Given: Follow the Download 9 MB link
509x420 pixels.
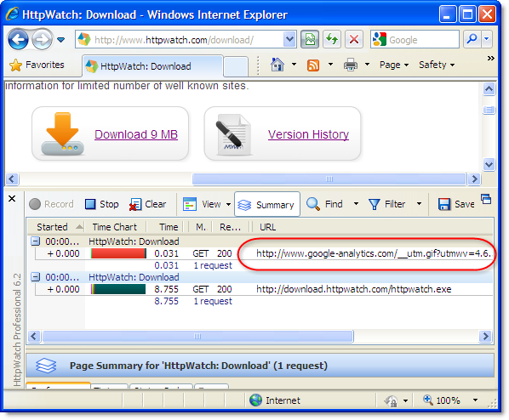Looking at the screenshot, I should (x=136, y=134).
